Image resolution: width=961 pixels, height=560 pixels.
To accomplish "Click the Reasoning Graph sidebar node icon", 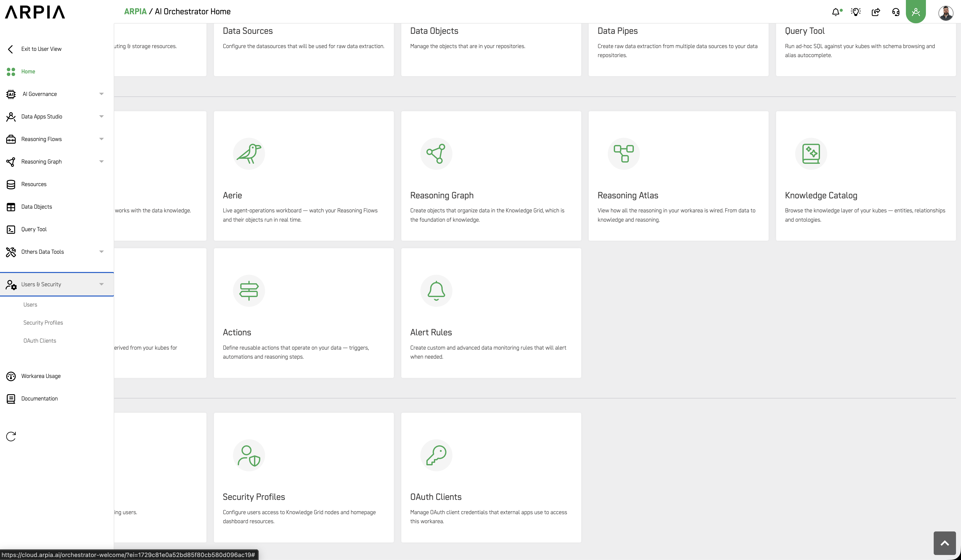I will tap(11, 162).
